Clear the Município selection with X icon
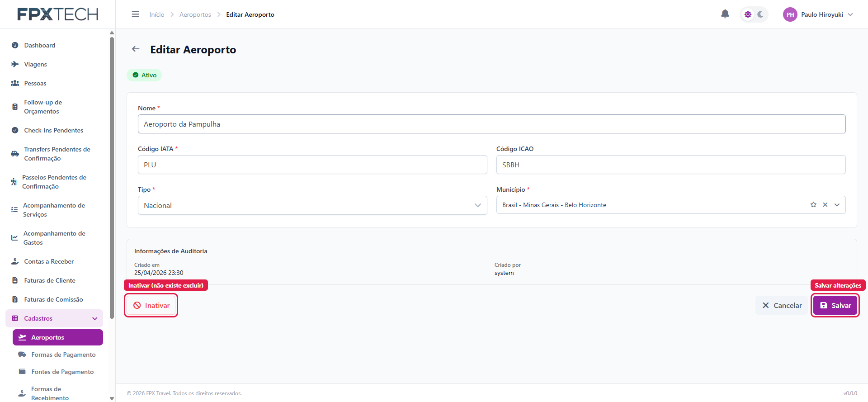The height and width of the screenshot is (402, 868). [825, 205]
